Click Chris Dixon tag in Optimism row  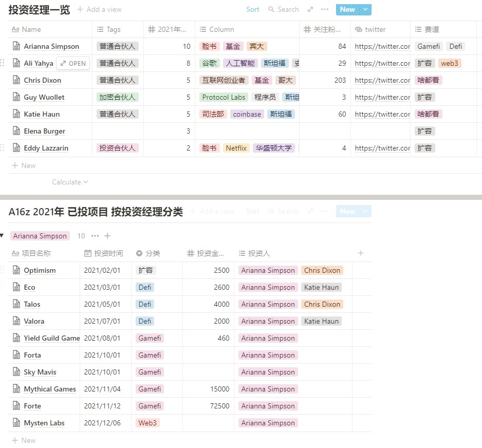coord(322,270)
